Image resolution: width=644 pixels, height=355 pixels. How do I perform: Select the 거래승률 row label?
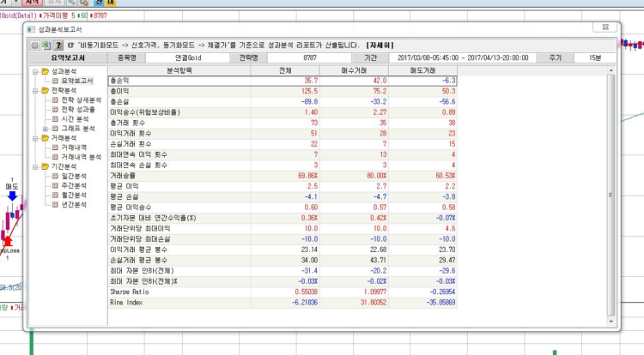123,176
